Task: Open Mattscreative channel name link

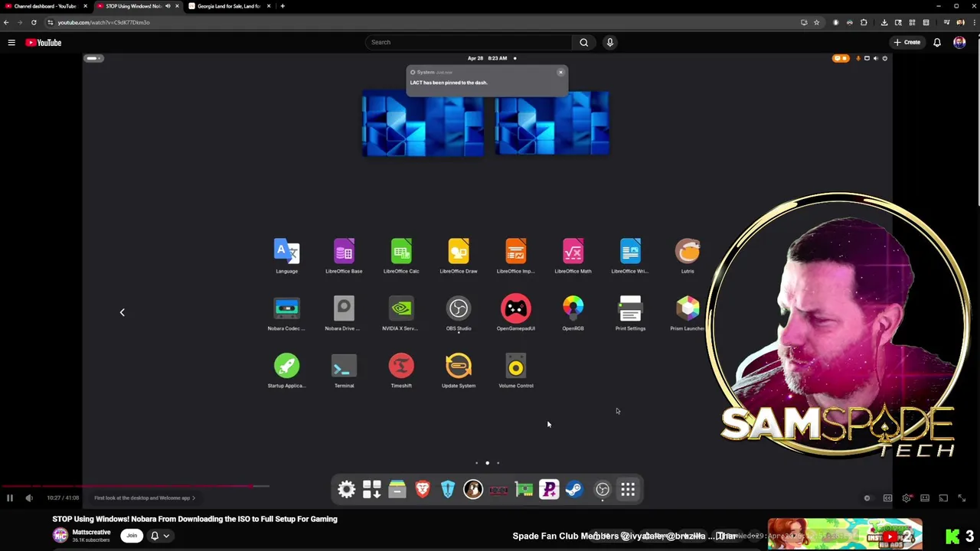Action: tap(91, 533)
